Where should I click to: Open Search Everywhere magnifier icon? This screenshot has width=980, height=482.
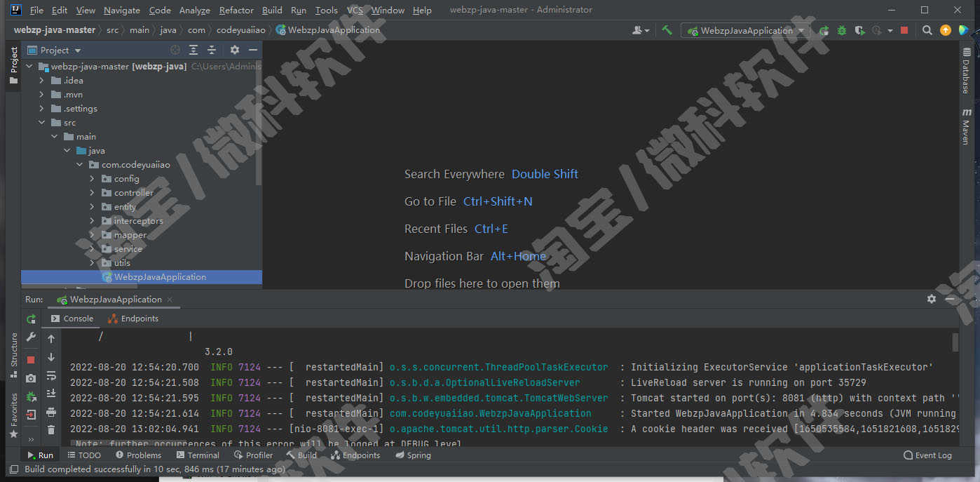[x=927, y=30]
